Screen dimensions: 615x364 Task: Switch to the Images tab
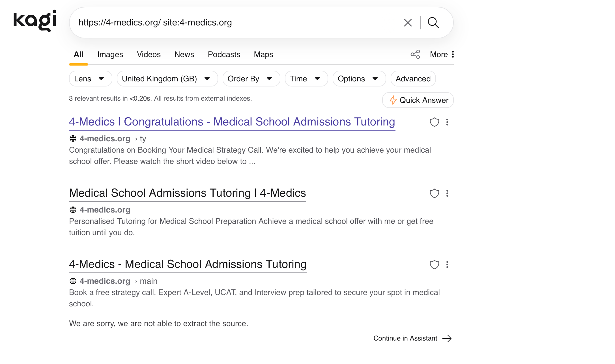(x=110, y=54)
